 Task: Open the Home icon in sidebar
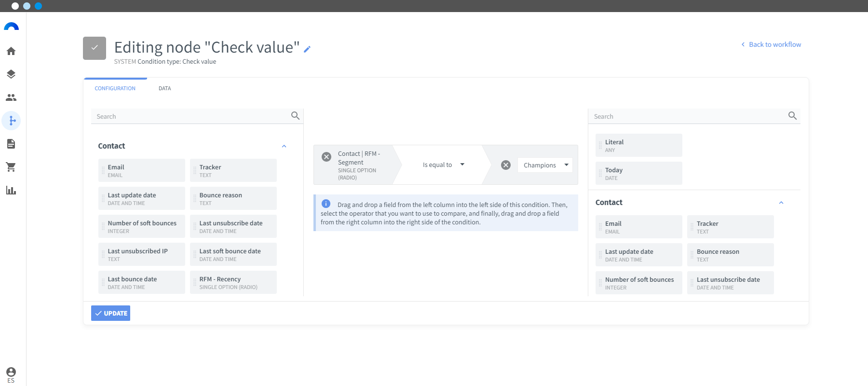point(11,51)
